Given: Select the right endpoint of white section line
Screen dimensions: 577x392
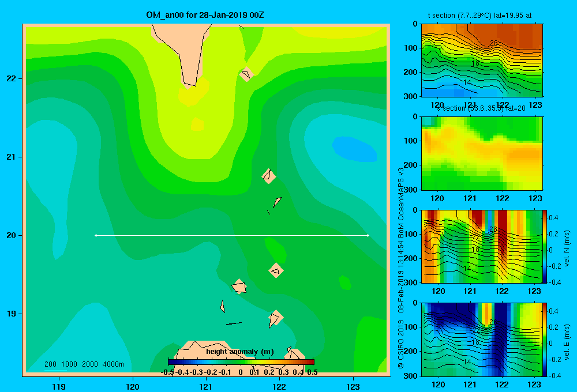Looking at the screenshot, I should point(368,235).
